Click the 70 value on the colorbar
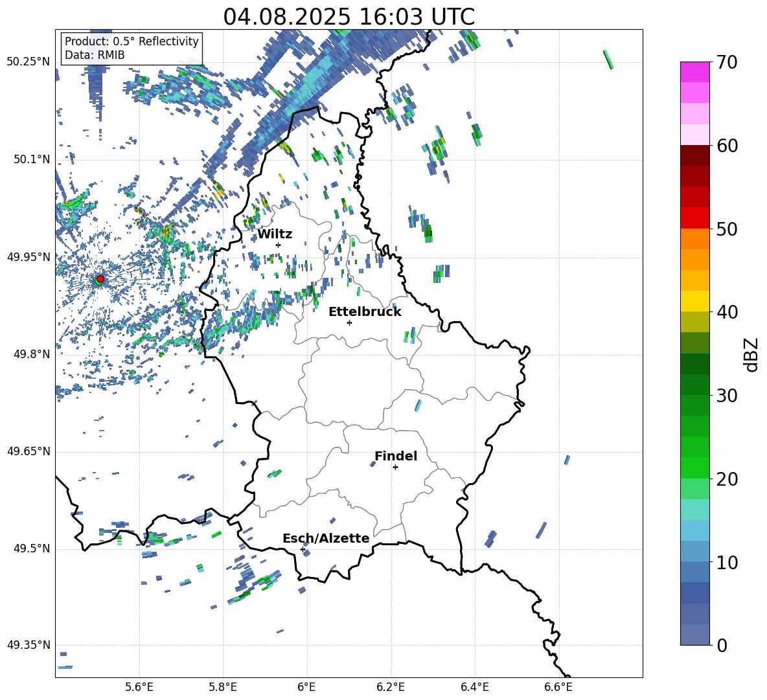 (727, 63)
